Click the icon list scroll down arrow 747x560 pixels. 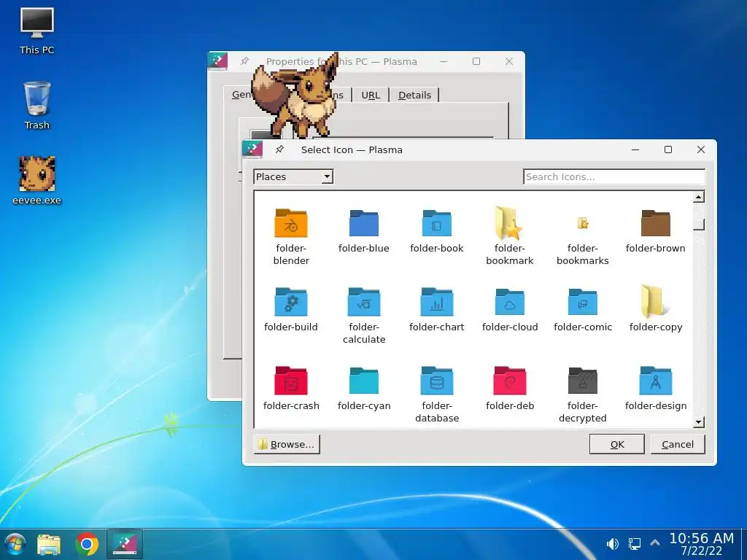pos(698,422)
